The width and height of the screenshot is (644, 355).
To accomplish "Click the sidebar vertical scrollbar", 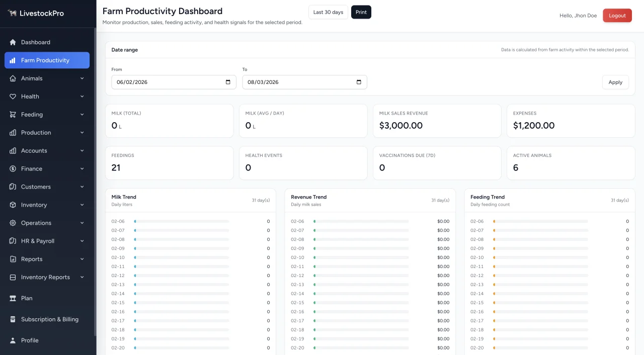I will (x=95, y=181).
